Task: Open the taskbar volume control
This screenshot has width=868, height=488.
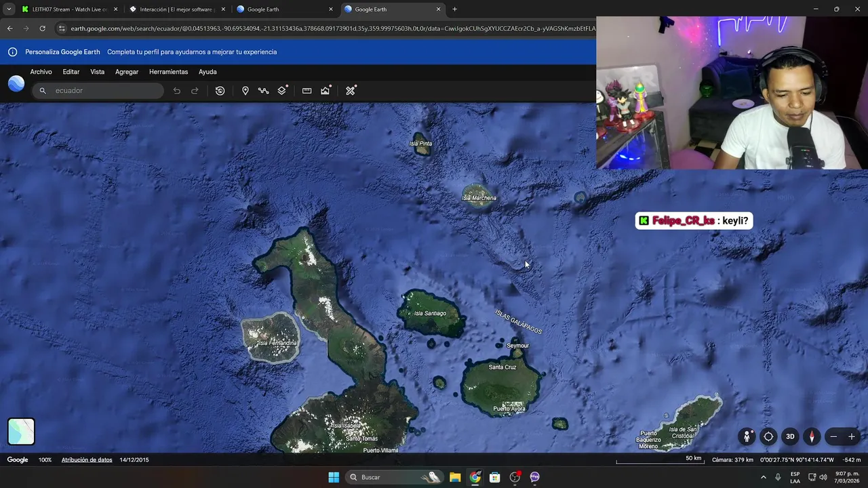Action: point(823,477)
